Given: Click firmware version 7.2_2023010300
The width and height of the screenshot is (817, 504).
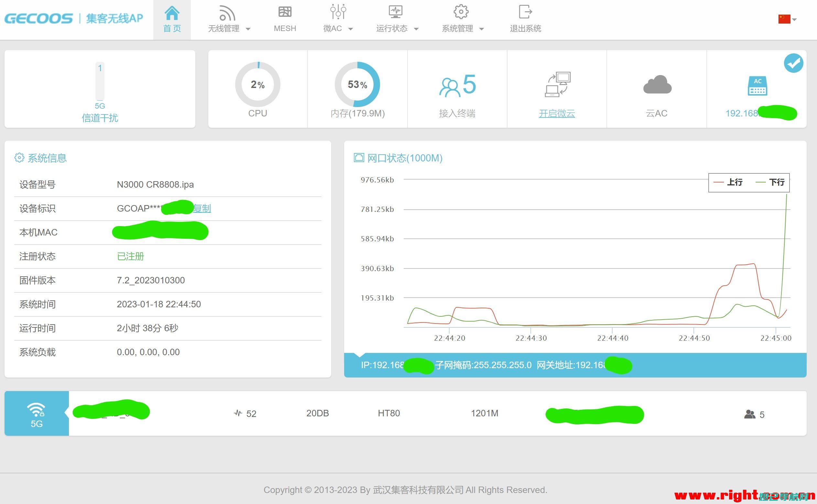Looking at the screenshot, I should click(x=151, y=280).
